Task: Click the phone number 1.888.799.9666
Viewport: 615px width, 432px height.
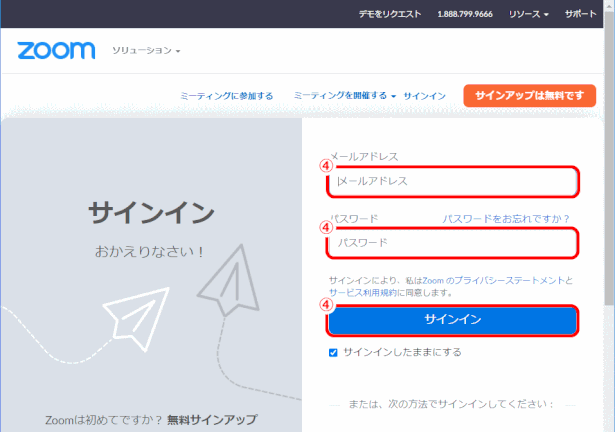Action: (x=465, y=14)
